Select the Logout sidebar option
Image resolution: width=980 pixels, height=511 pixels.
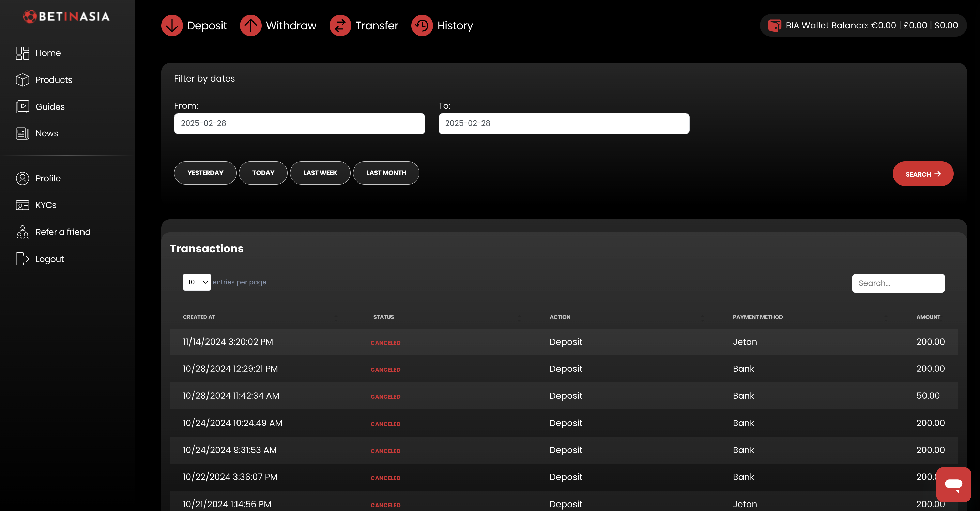[x=49, y=259]
